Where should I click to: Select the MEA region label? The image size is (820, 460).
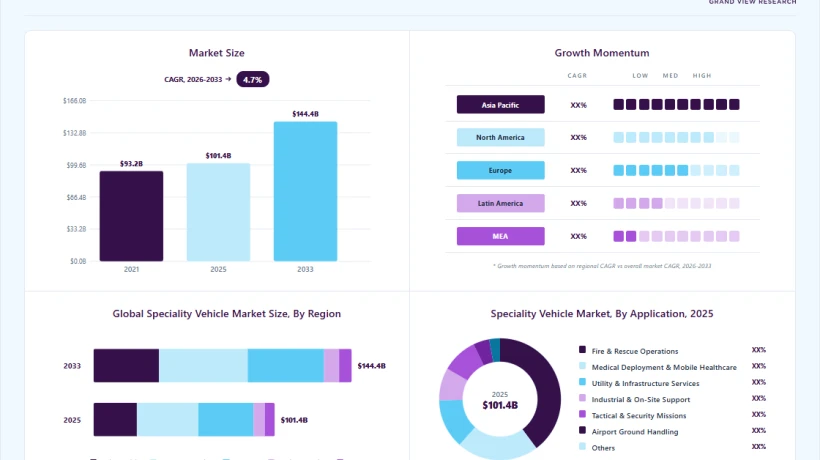pyautogui.click(x=500, y=236)
